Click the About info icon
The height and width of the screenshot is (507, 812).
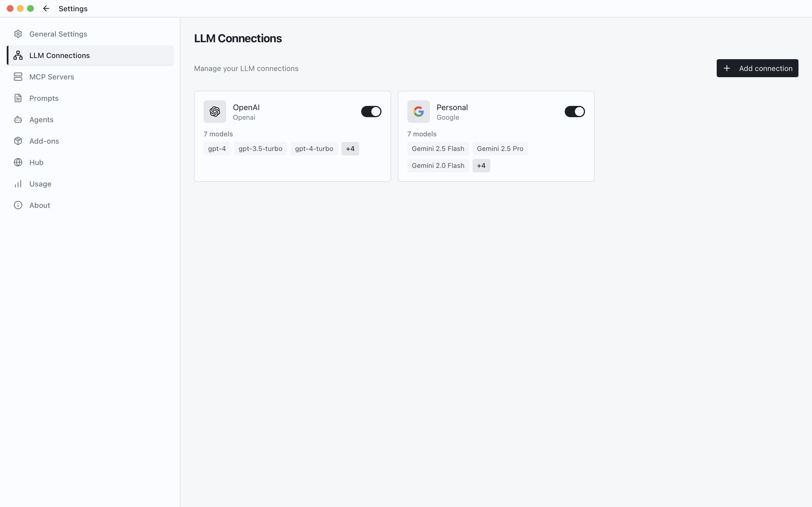(x=18, y=205)
